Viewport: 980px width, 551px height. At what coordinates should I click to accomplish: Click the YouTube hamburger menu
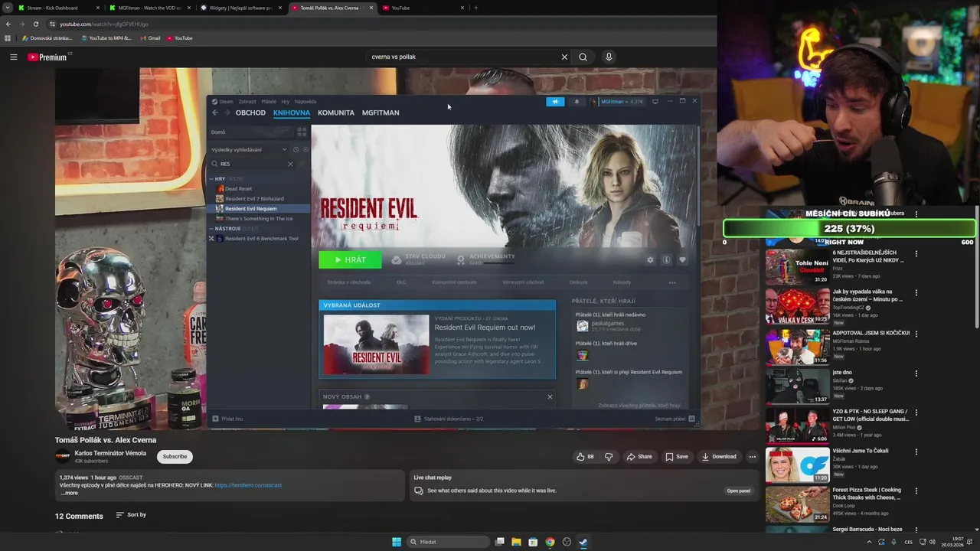pyautogui.click(x=13, y=57)
